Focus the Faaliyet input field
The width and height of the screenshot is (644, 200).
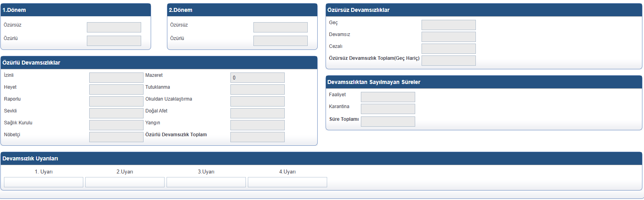(x=388, y=97)
